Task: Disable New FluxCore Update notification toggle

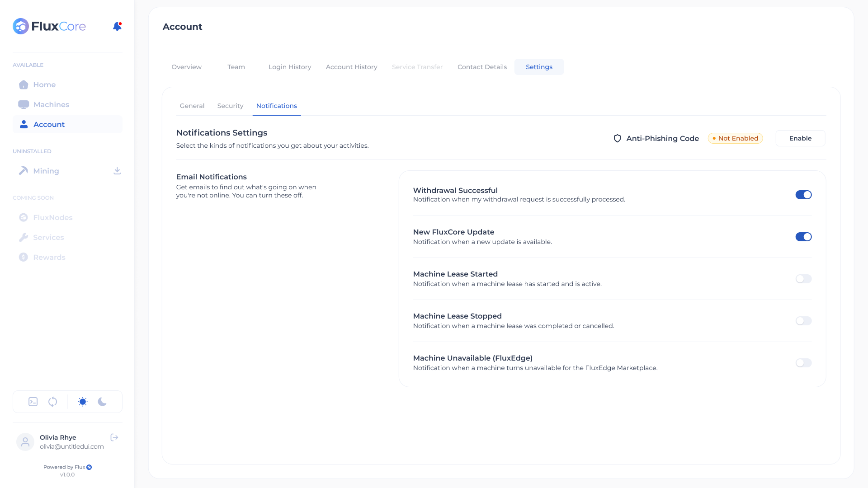Action: click(x=803, y=237)
